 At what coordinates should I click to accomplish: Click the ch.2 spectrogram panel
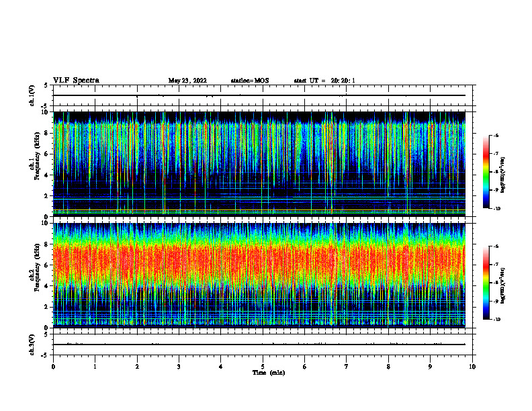click(x=259, y=275)
